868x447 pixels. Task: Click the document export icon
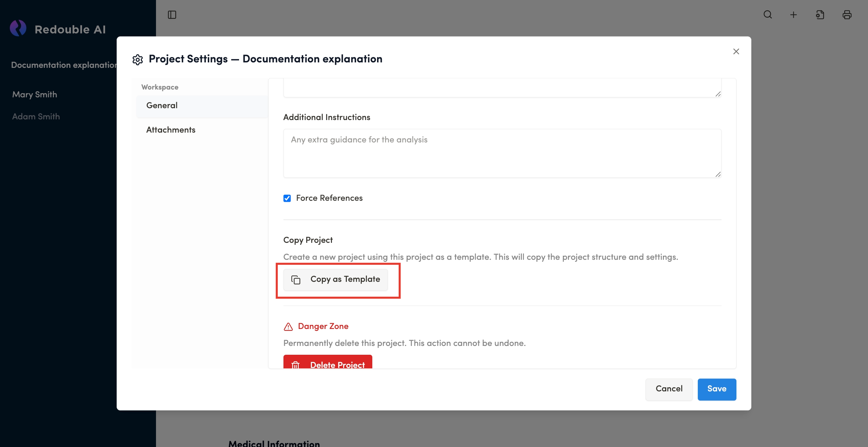tap(820, 15)
